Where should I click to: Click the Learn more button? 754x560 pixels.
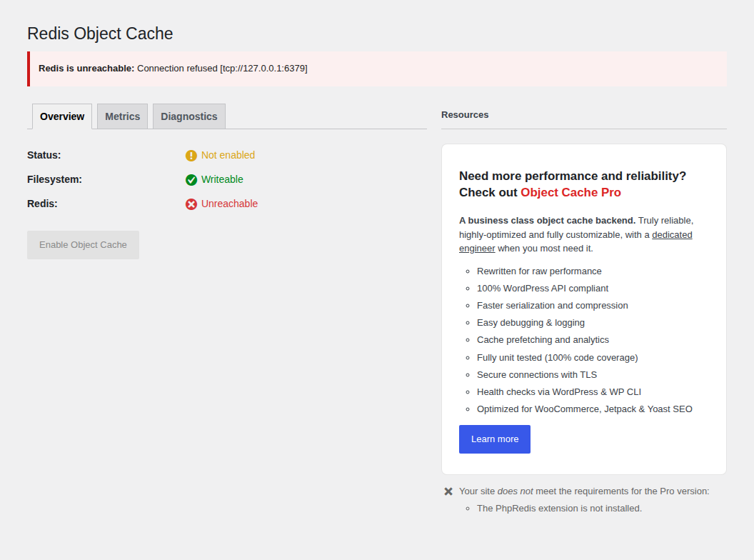(495, 439)
